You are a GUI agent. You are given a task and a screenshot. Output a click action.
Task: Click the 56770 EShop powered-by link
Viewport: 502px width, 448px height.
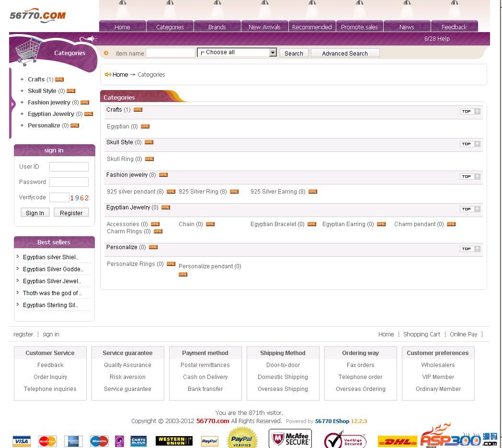pos(332,421)
